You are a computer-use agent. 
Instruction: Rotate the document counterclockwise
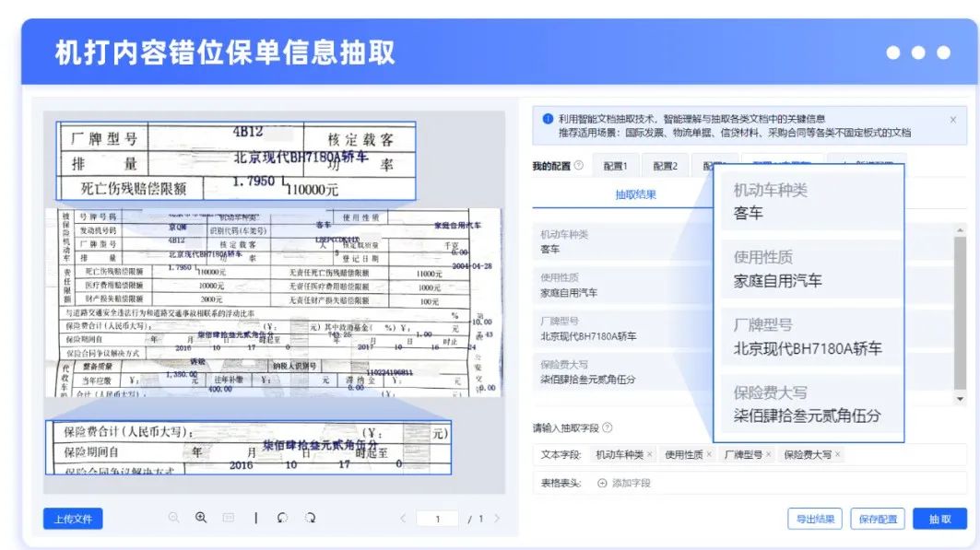(282, 518)
